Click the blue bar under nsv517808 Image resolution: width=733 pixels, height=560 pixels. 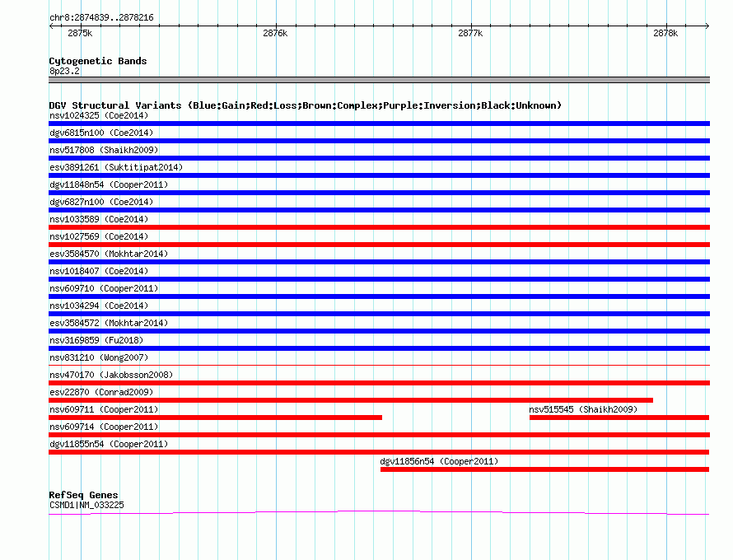[x=379, y=158]
